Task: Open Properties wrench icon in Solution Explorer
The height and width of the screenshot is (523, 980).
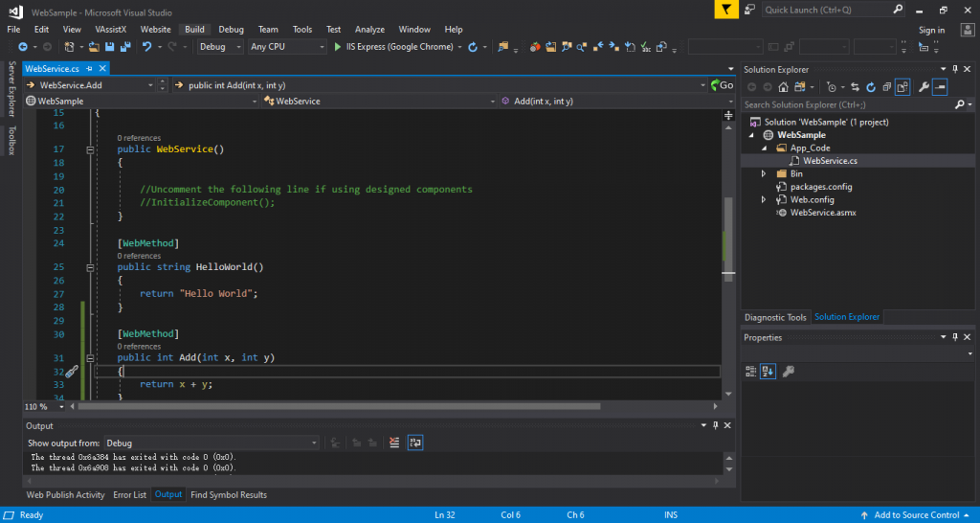Action: pos(924,87)
